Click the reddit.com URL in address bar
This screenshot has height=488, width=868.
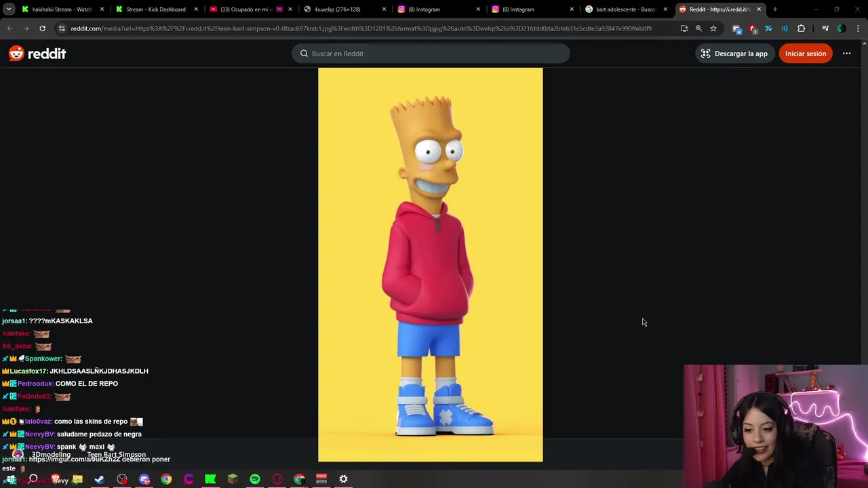[x=361, y=28]
